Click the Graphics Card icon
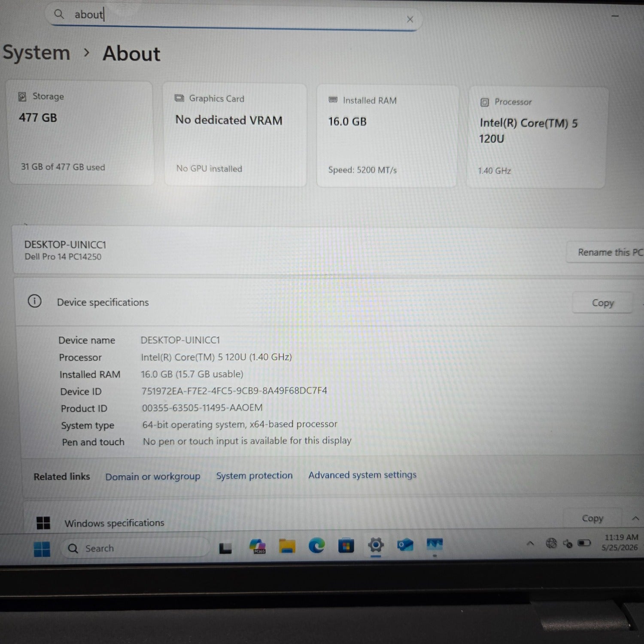The width and height of the screenshot is (644, 644). tap(179, 98)
